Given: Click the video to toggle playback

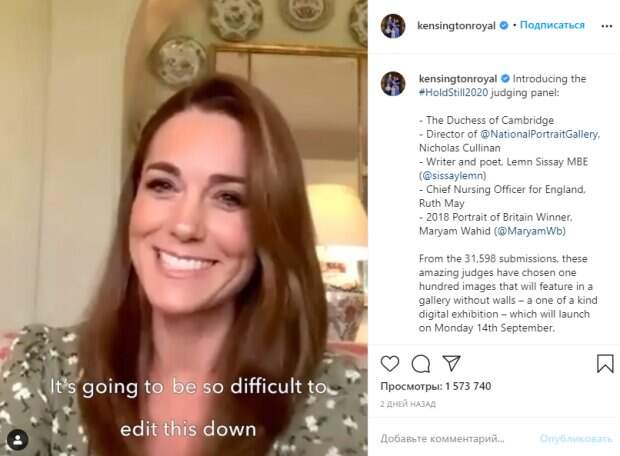Looking at the screenshot, I should coord(184,228).
